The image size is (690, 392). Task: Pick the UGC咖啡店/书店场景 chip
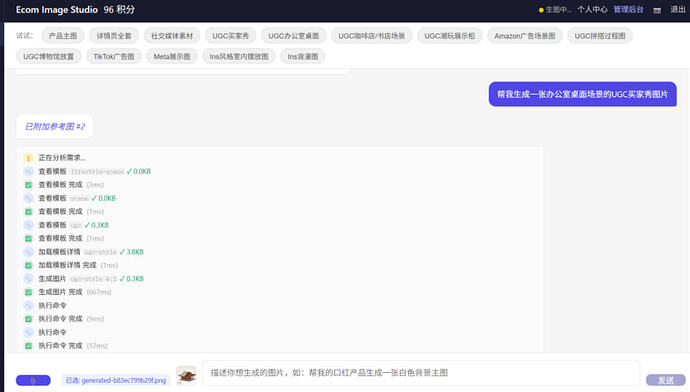coord(371,36)
